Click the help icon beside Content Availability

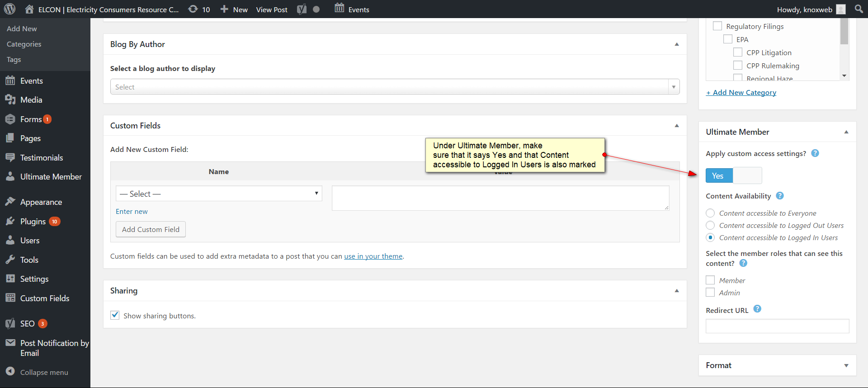[x=780, y=196]
